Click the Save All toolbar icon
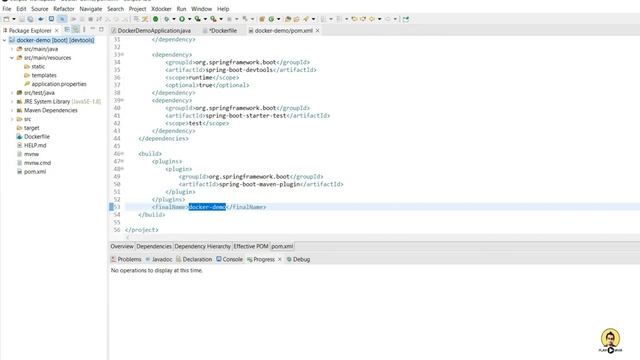The width and height of the screenshot is (640, 360). click(30, 19)
